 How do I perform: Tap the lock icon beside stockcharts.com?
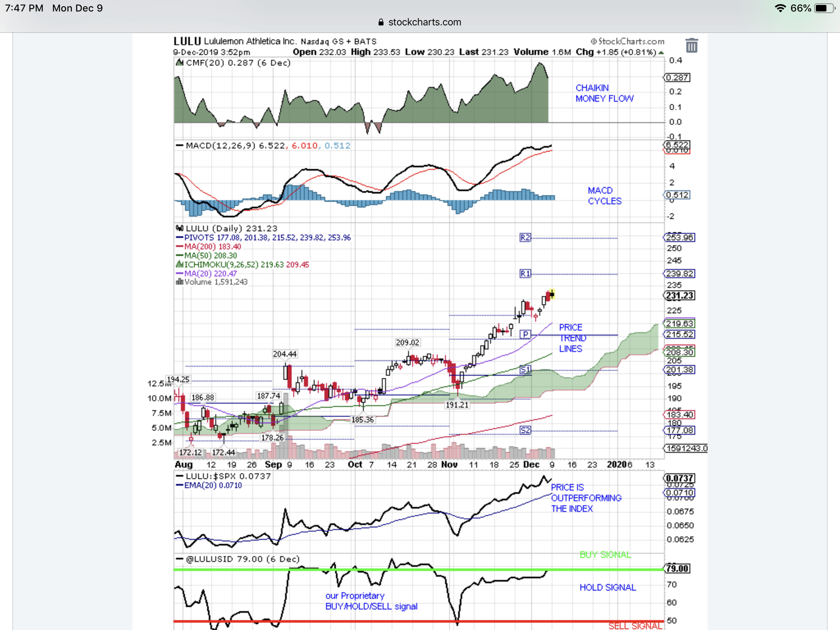[x=381, y=22]
